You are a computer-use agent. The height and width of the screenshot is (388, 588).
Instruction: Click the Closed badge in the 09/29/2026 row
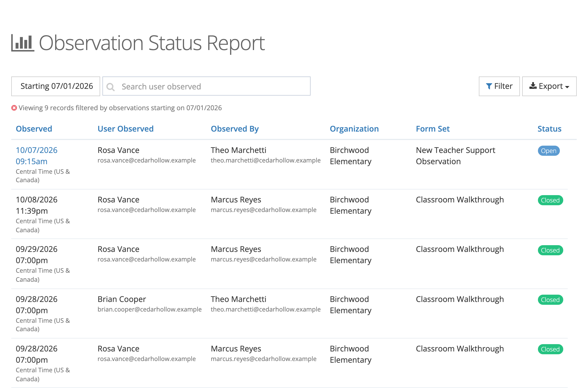click(x=550, y=250)
